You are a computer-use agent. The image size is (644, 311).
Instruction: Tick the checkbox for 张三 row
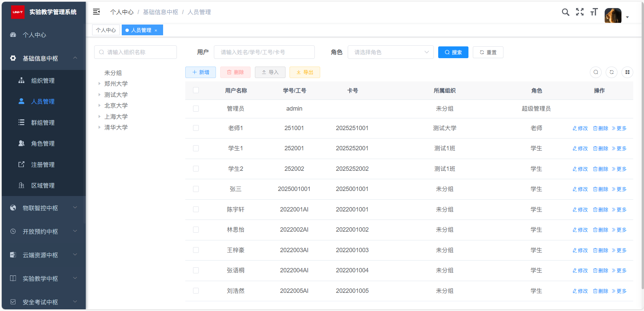[x=196, y=189]
